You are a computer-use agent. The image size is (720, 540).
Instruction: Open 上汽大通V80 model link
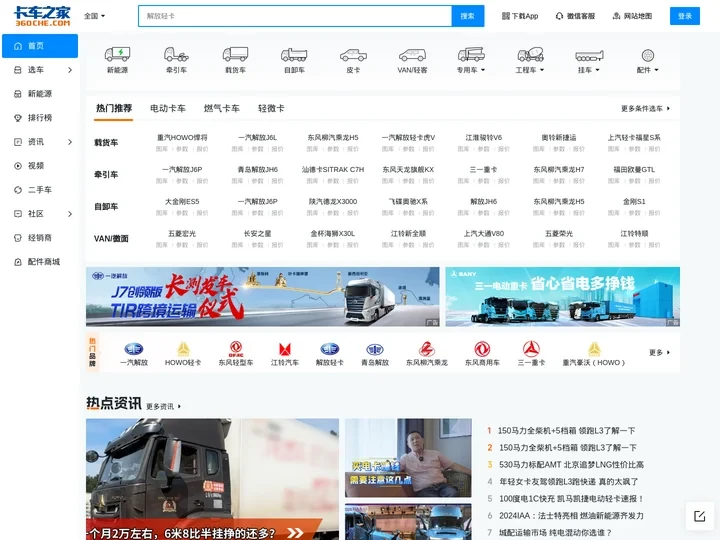[x=484, y=234]
